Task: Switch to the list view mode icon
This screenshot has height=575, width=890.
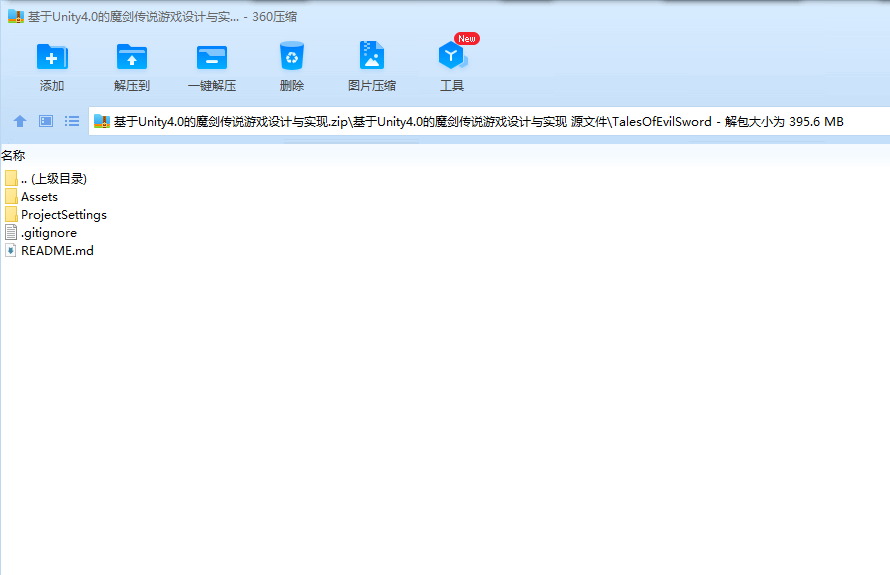Action: (72, 121)
